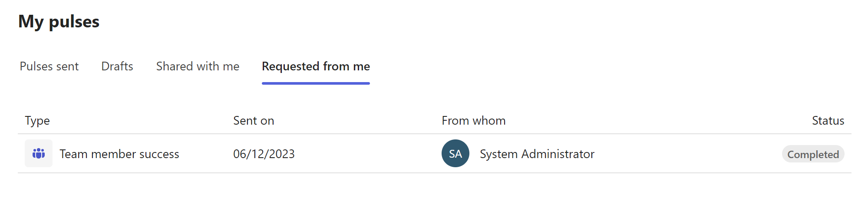The height and width of the screenshot is (205, 868).
Task: Click the My pulses heading
Action: (x=59, y=22)
